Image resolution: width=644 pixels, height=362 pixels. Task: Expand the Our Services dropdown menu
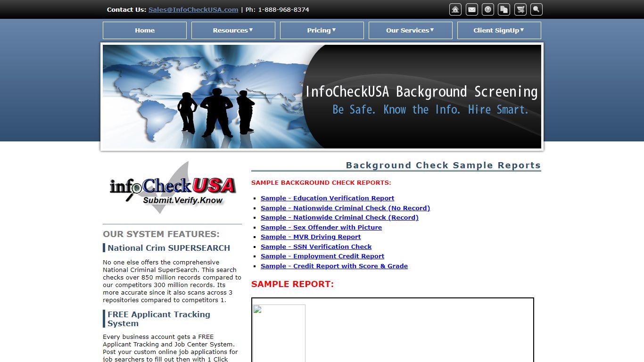pyautogui.click(x=411, y=30)
